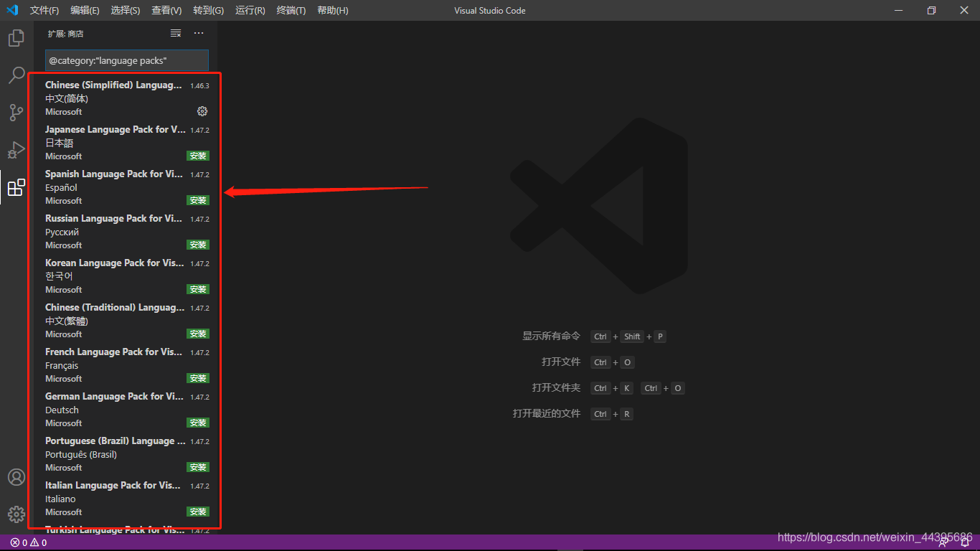Open the Explorer view in activity bar
The height and width of the screenshot is (551, 980).
17,38
